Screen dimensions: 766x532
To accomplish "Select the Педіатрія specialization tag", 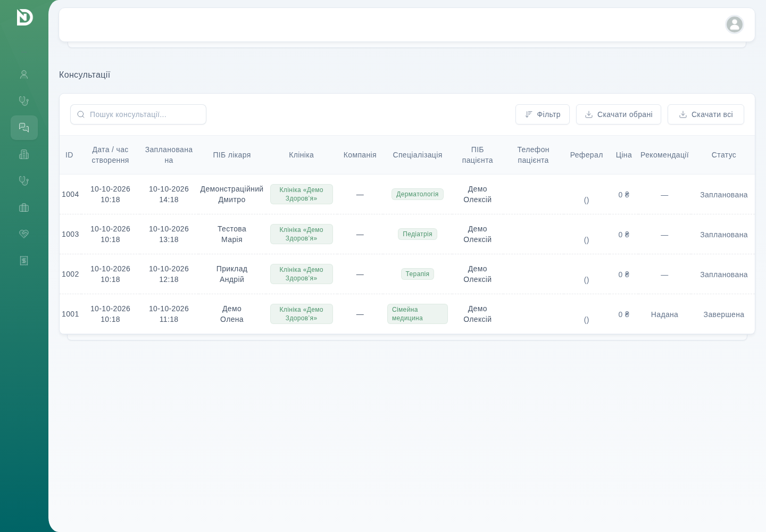I will (418, 234).
